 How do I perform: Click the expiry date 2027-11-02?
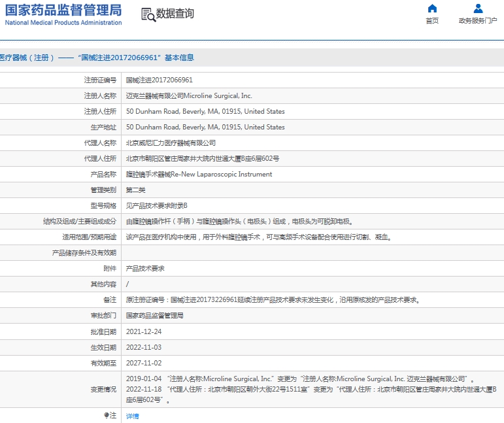(x=143, y=363)
